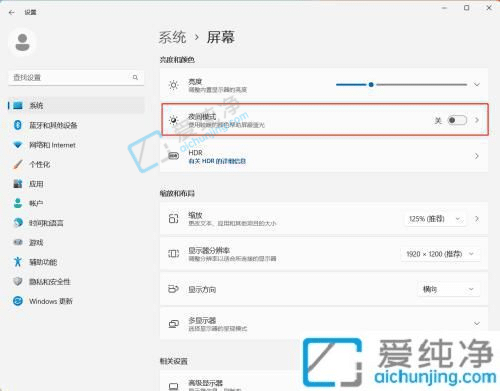Screen dimensions: 500x391
Task: Open the user account avatar
Action: pos(23,42)
